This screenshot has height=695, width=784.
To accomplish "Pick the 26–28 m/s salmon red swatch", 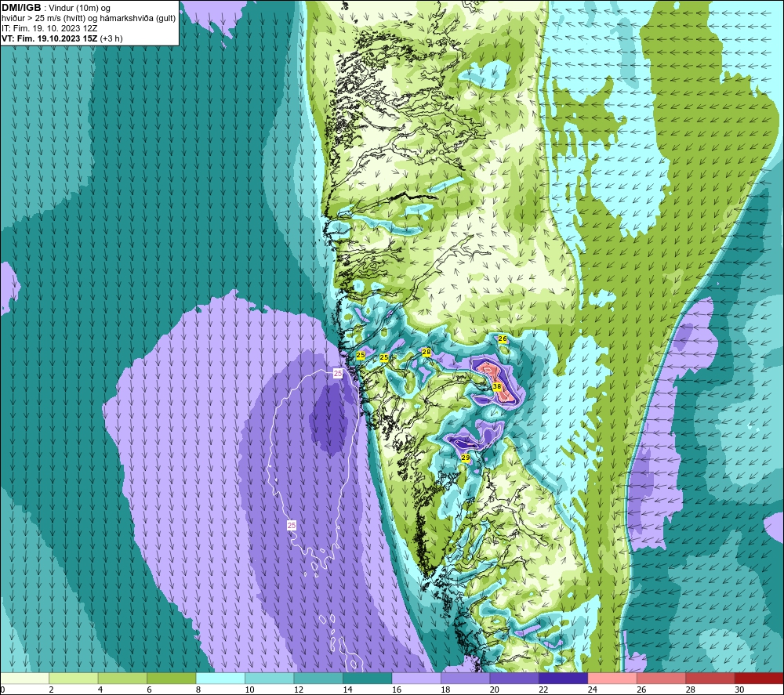I will tap(662, 678).
